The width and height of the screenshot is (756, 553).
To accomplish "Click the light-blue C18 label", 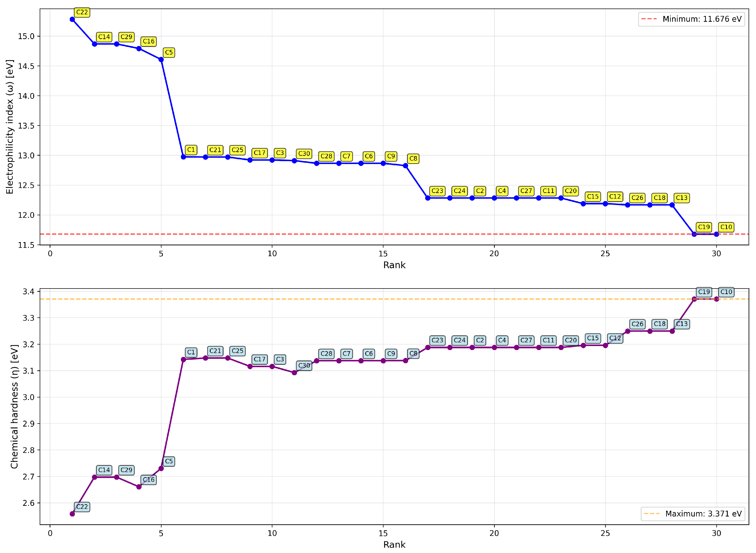I will coord(659,324).
